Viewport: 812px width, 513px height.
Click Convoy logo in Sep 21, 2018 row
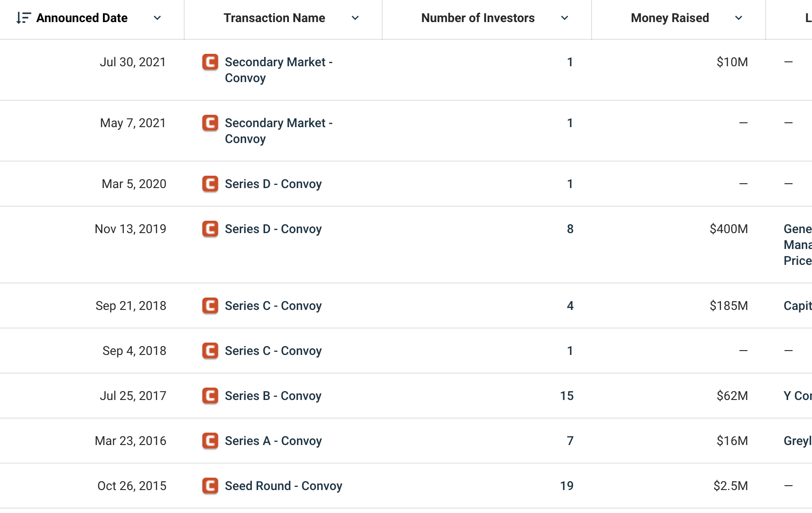pyautogui.click(x=210, y=306)
